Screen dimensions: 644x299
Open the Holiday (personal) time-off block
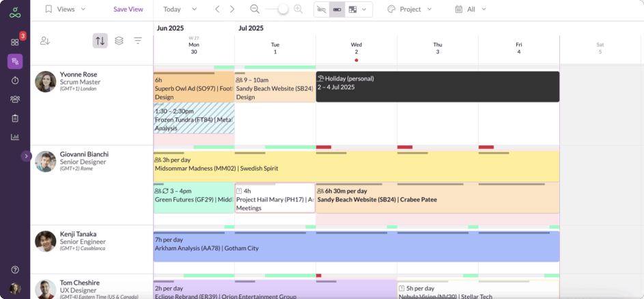click(438, 87)
